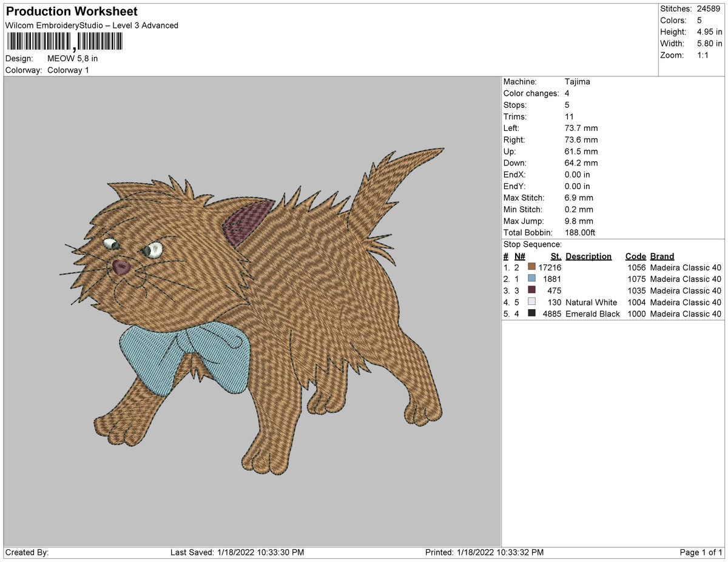Click the second barcode segment after the comma
Image resolution: width=728 pixels, height=562 pixels.
(x=100, y=41)
